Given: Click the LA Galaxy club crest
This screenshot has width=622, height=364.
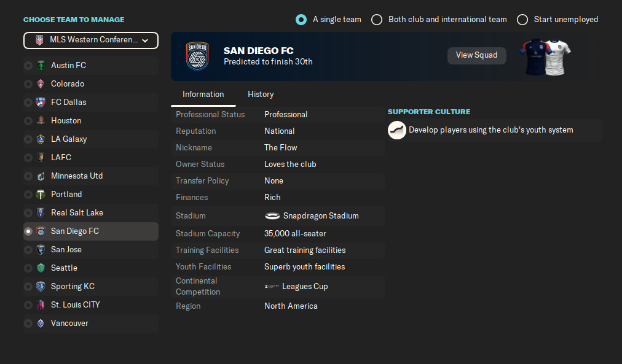Looking at the screenshot, I should point(41,139).
